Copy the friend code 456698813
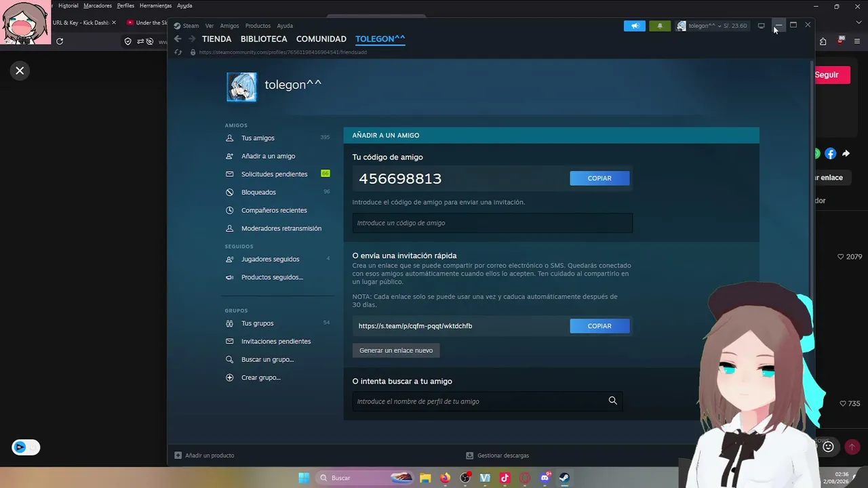Screen dimensions: 868x488 click(x=599, y=178)
